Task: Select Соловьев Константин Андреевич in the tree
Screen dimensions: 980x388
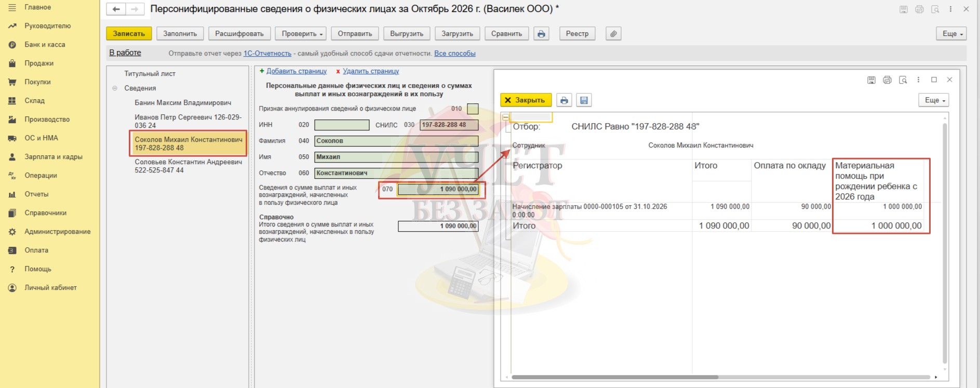Action: [189, 166]
